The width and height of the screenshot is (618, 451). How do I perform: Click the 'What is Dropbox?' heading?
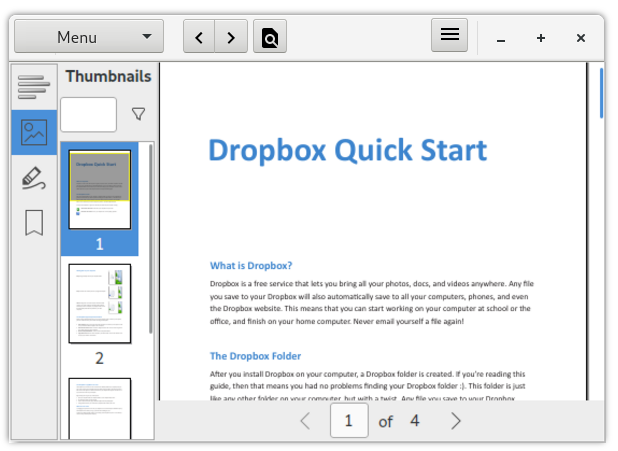point(251,266)
